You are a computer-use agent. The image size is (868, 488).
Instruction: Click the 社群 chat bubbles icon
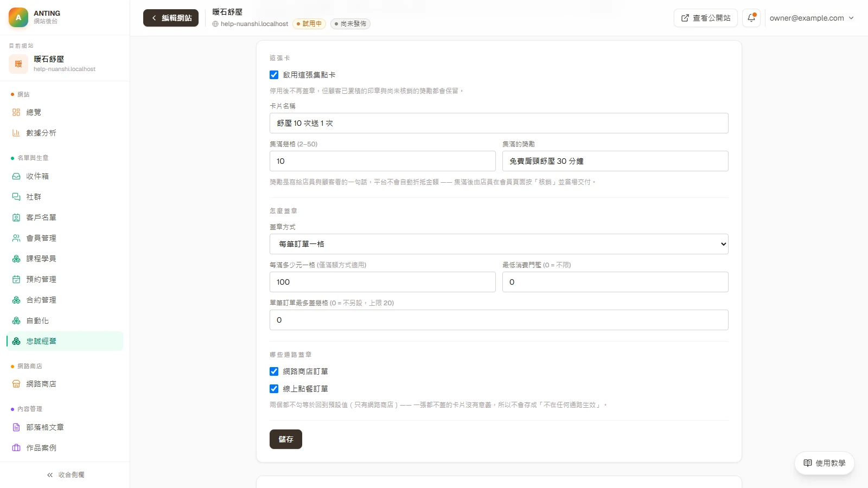click(16, 197)
